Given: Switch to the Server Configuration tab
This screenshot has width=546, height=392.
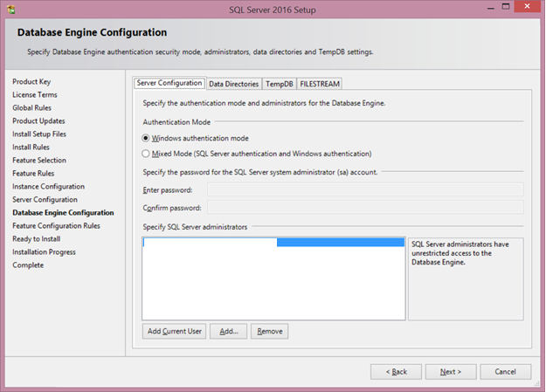Looking at the screenshot, I should click(169, 83).
